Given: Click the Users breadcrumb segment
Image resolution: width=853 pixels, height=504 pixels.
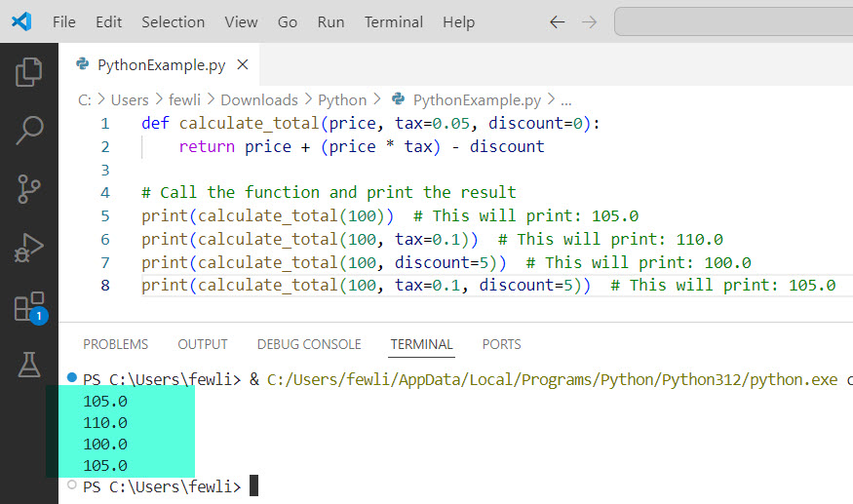Looking at the screenshot, I should click(130, 100).
